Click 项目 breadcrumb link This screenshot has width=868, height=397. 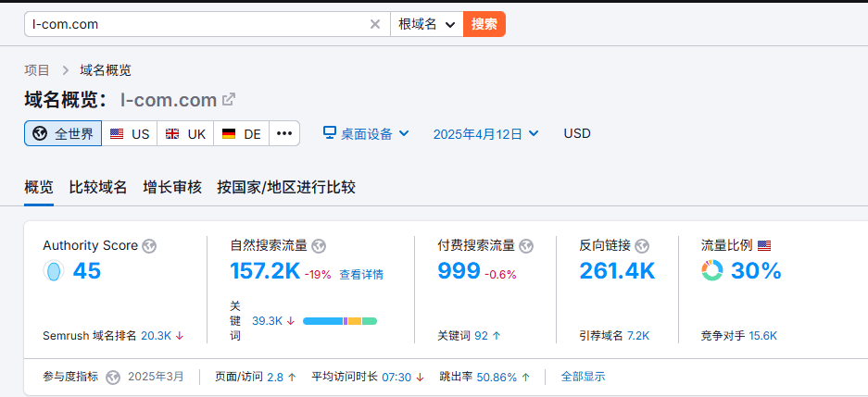pos(37,70)
